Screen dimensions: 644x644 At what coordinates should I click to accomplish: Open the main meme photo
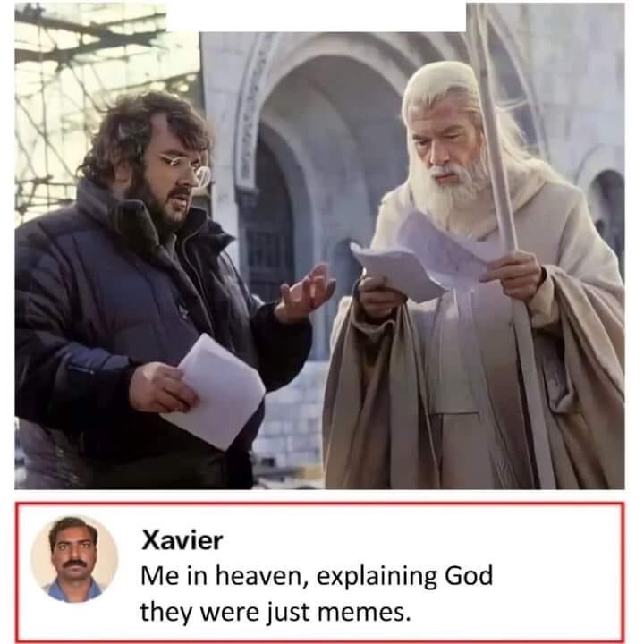[319, 247]
